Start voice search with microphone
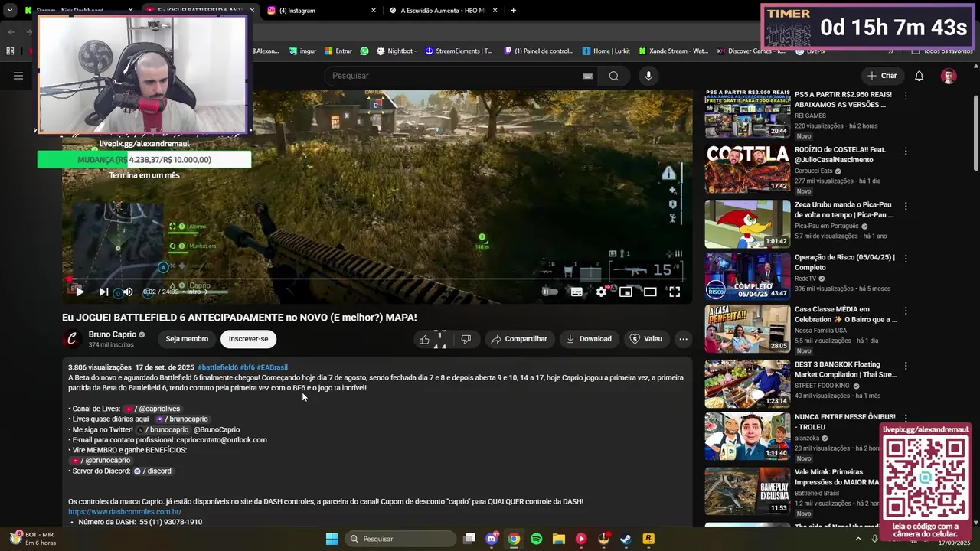 coord(648,76)
